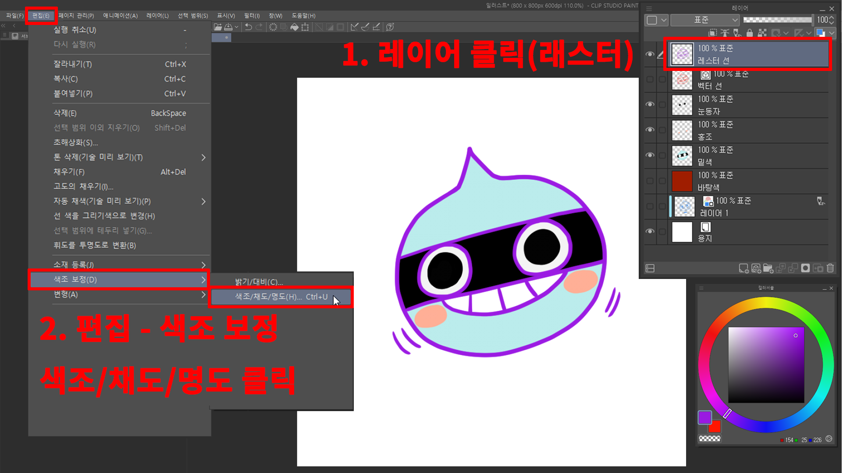Click the Lock Layer padlock icon

click(x=750, y=33)
